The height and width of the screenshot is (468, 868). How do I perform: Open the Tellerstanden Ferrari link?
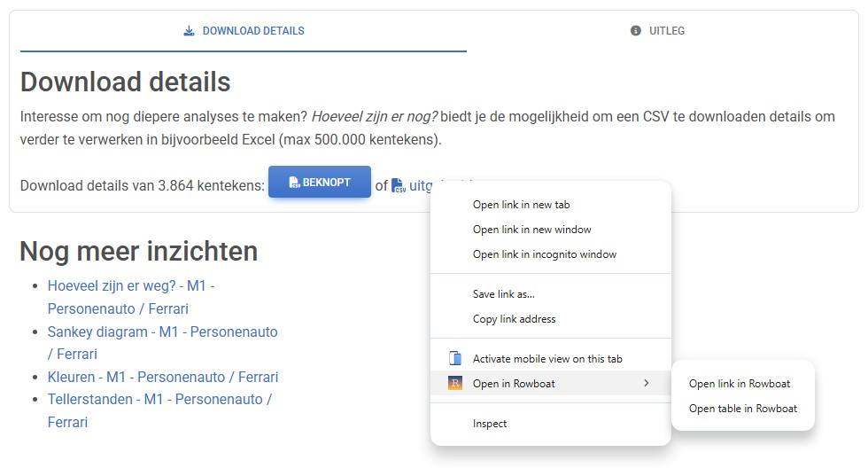[x=159, y=400]
